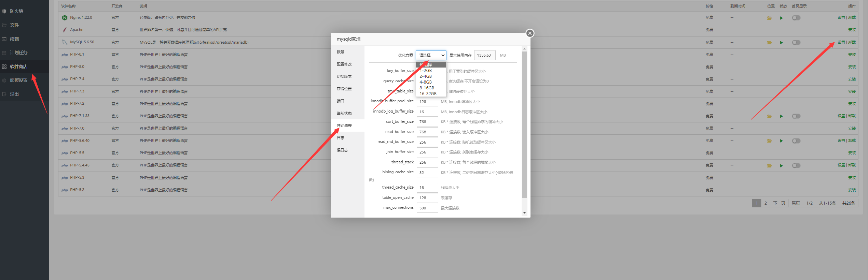The width and height of the screenshot is (868, 280).
Task: Click the max_connections input field
Action: [427, 208]
